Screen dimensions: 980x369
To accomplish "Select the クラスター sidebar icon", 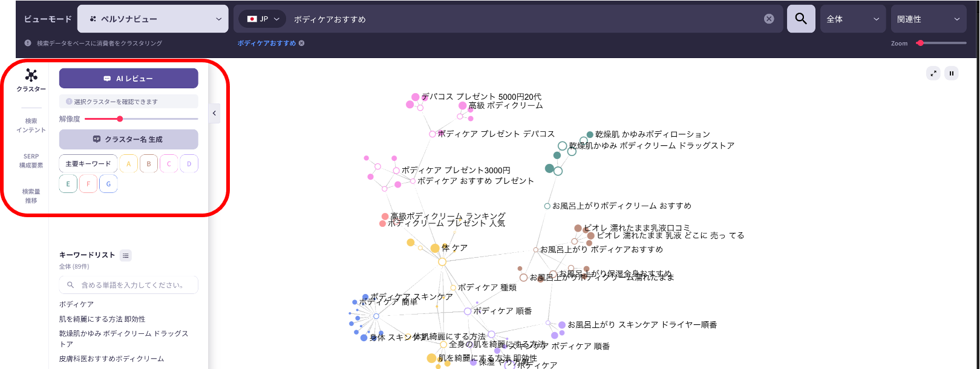I will pyautogui.click(x=31, y=80).
